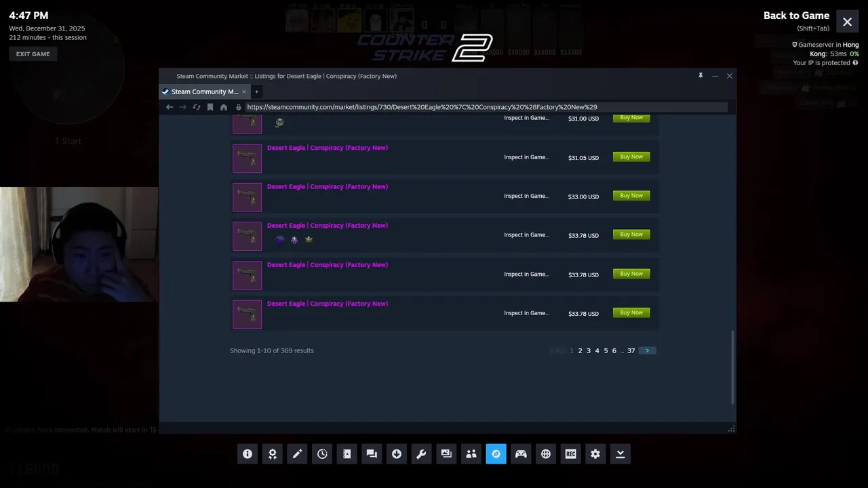Open overlay settings gear icon
Screen dimensions: 868x488
pyautogui.click(x=595, y=454)
